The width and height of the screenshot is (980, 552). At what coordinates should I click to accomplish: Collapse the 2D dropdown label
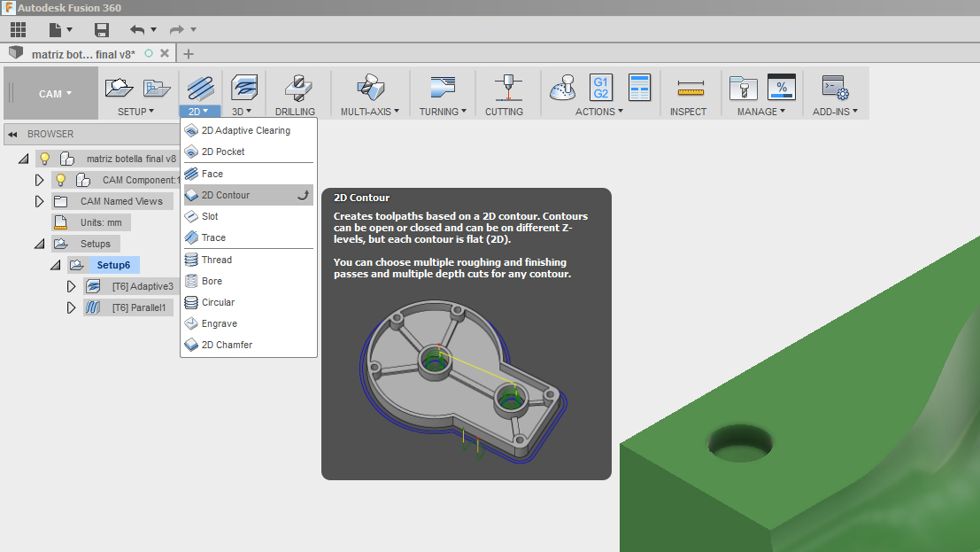[x=199, y=112]
